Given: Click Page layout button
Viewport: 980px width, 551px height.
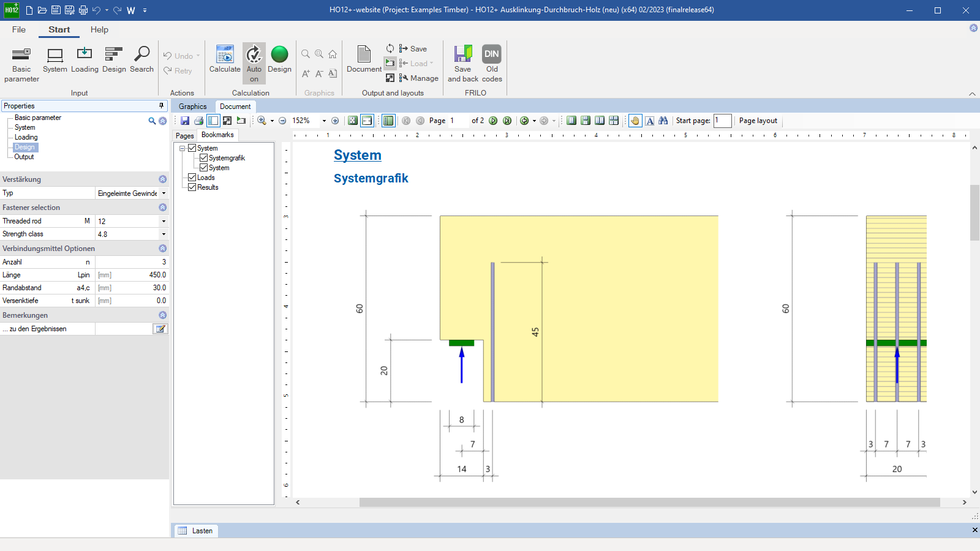Looking at the screenshot, I should (758, 121).
